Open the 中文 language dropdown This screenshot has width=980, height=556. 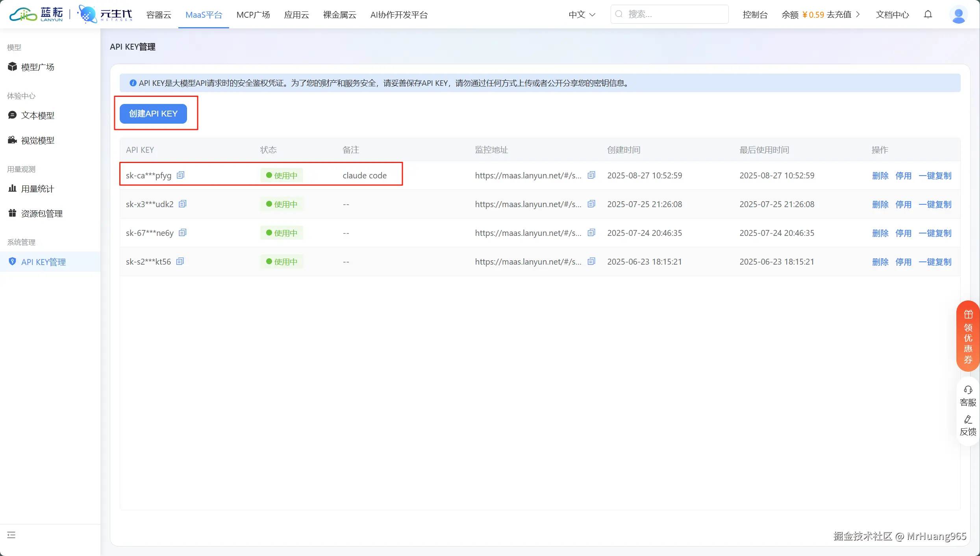582,15
